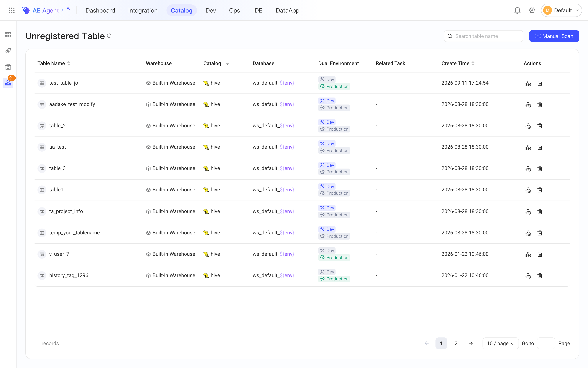Register the temp_your_tablename table
Image resolution: width=588 pixels, height=368 pixels.
[x=528, y=233]
